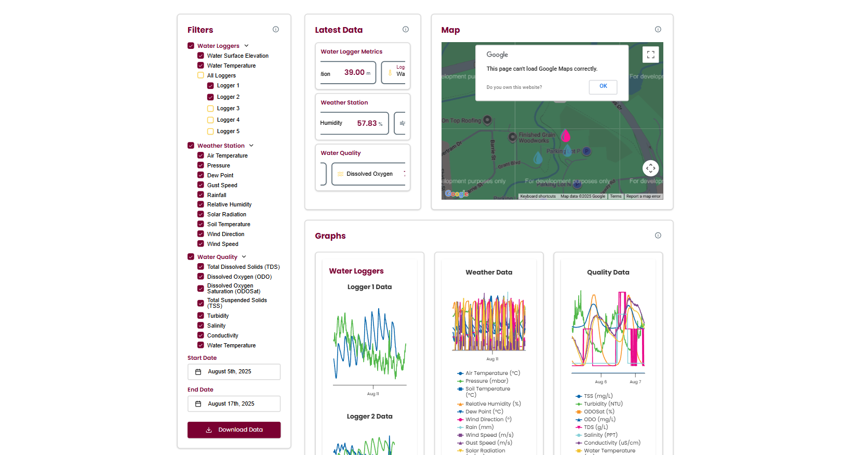Image resolution: width=868 pixels, height=455 pixels.
Task: Click the Google logo on the map
Action: click(457, 194)
